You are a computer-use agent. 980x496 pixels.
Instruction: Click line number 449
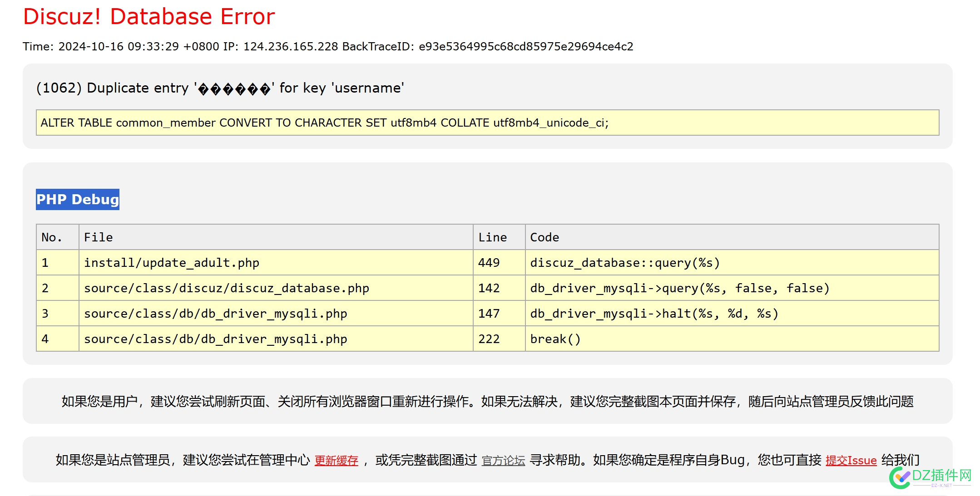[499, 262]
